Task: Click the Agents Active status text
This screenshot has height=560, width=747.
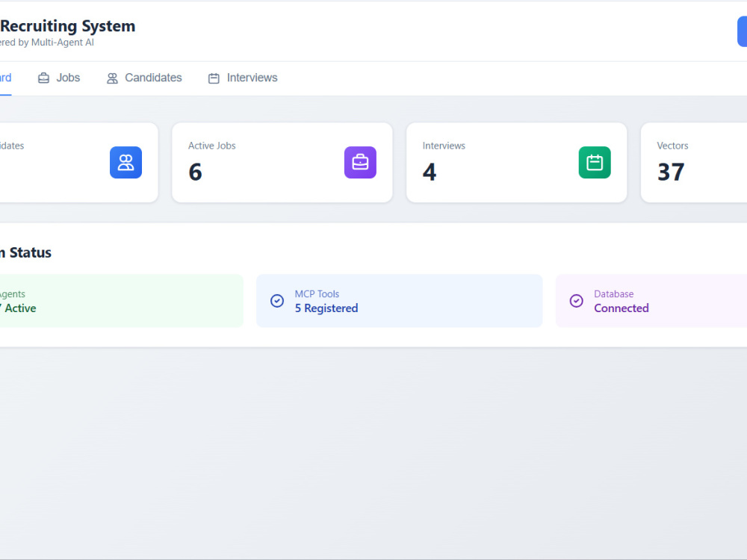Action: click(x=18, y=308)
